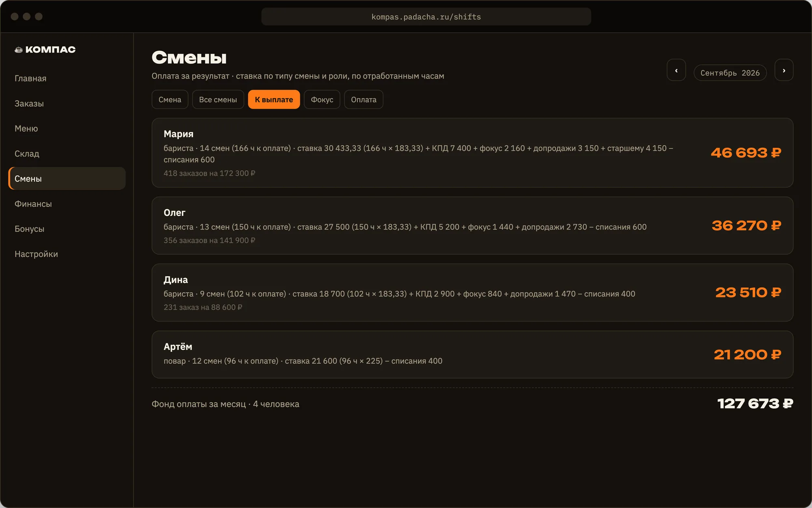Click the 36 270 ₽ payout amount
The width and height of the screenshot is (812, 508).
746,226
